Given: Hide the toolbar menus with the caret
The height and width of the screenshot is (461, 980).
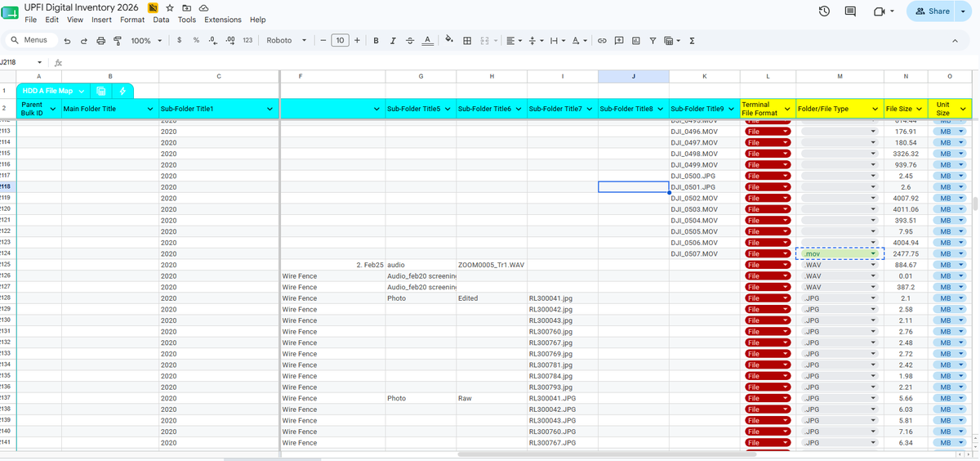Looking at the screenshot, I should tap(955, 40).
